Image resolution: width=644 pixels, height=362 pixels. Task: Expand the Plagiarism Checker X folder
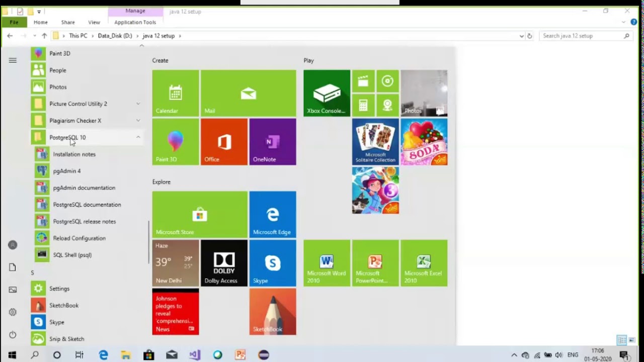138,121
